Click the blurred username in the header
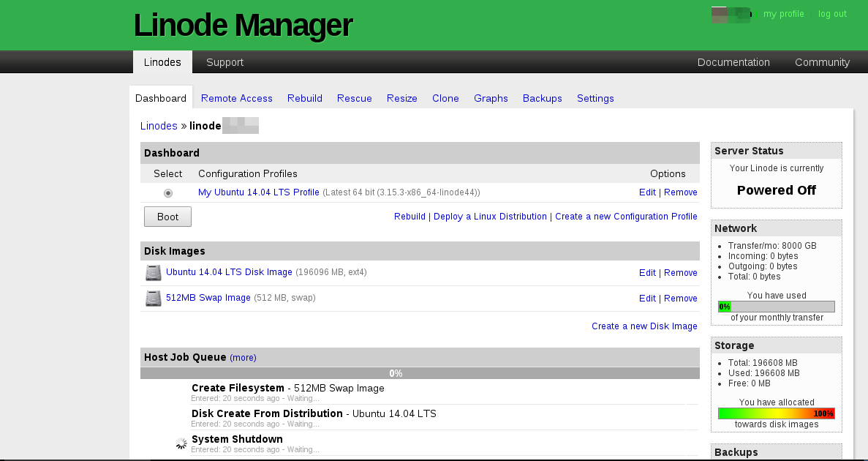868x461 pixels. pos(731,15)
